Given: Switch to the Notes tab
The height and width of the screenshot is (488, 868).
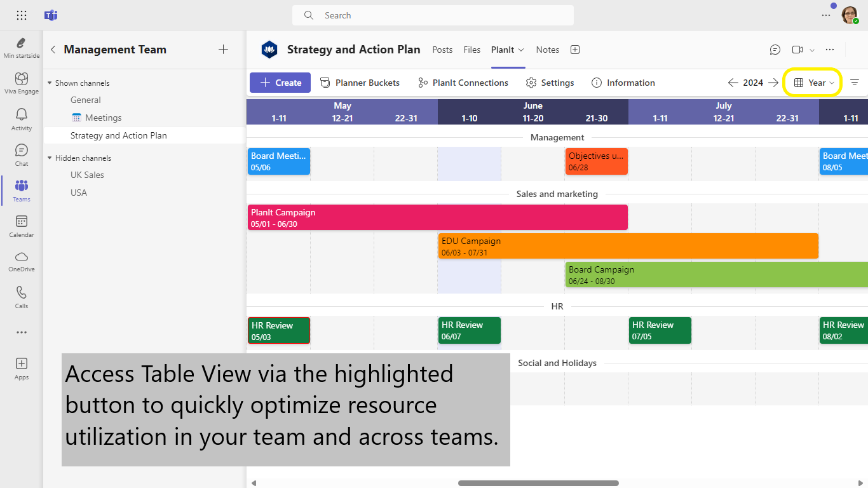Looking at the screenshot, I should point(548,50).
